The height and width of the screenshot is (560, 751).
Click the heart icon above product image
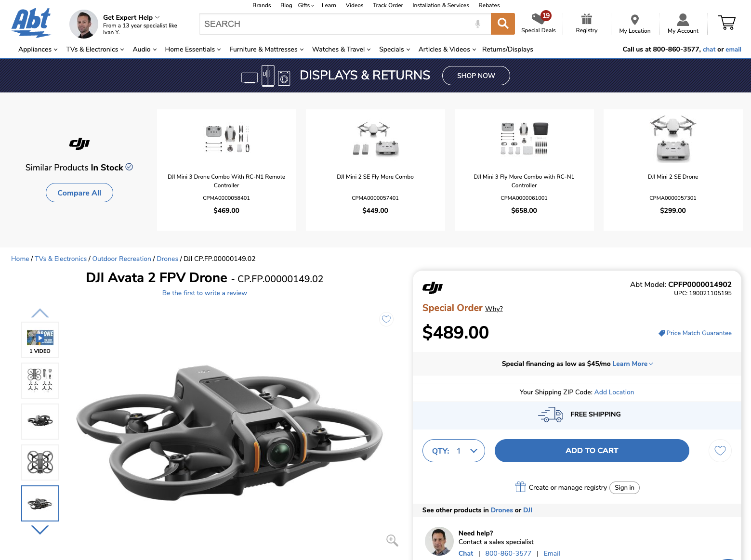pos(386,319)
